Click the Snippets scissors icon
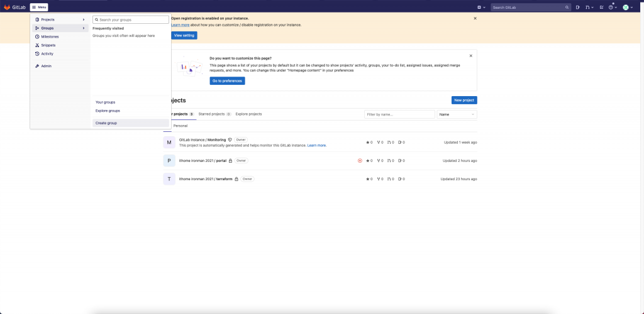 37,45
